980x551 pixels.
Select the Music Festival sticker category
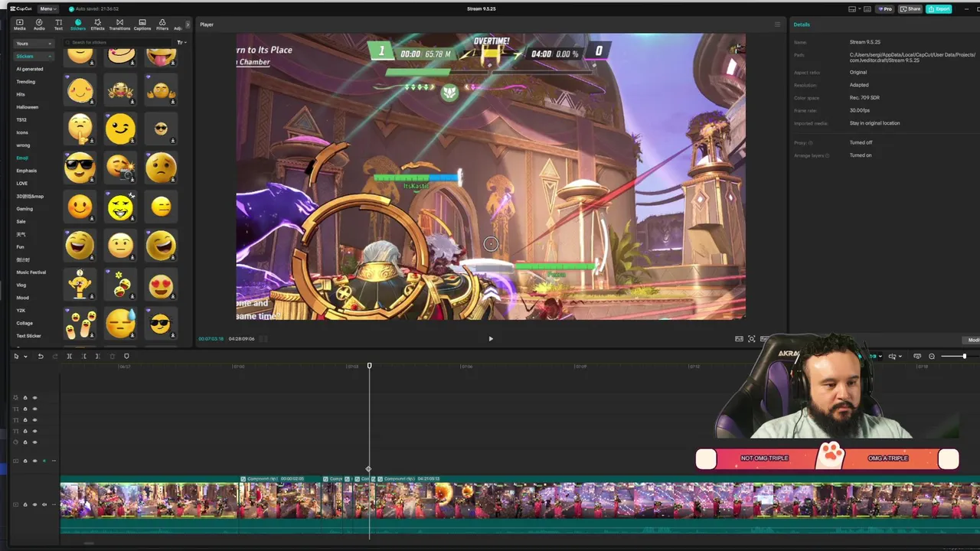31,272
